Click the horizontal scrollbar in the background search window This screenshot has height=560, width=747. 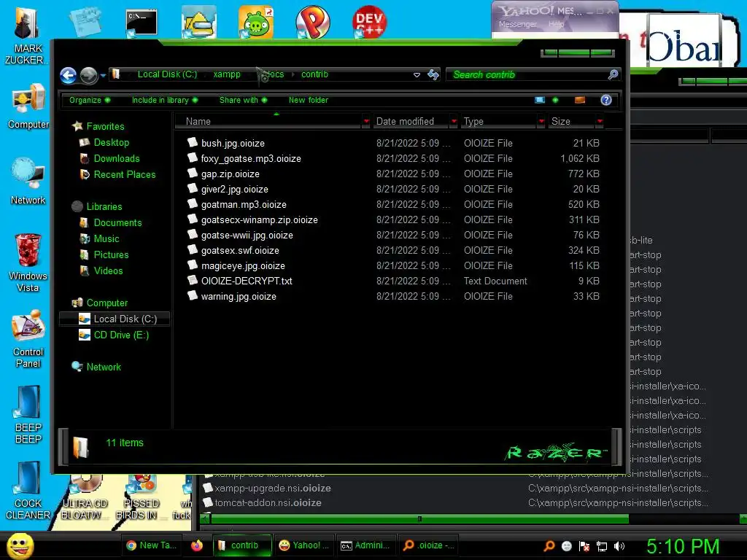point(419,518)
